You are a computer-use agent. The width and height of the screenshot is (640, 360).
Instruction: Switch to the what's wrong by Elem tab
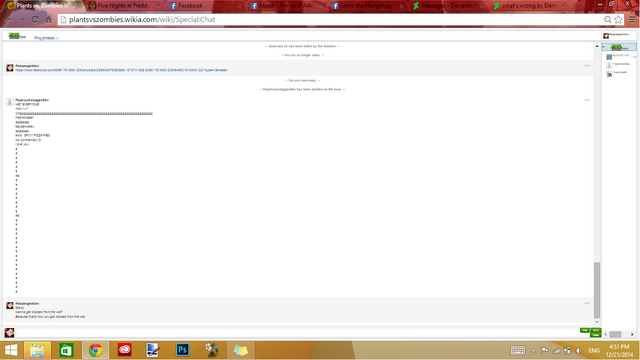pos(529,6)
